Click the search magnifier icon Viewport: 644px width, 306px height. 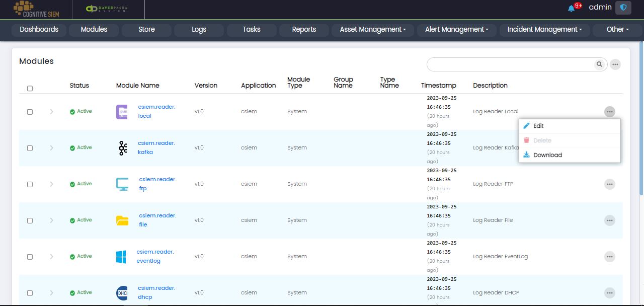599,64
